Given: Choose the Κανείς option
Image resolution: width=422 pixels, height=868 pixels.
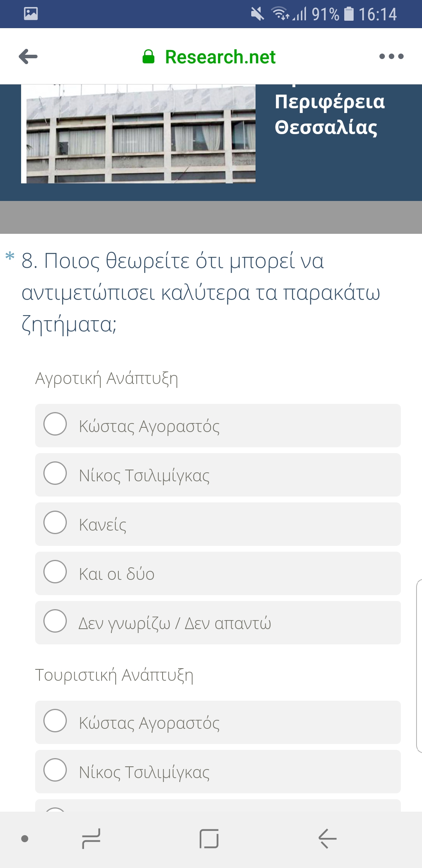Looking at the screenshot, I should point(55,522).
